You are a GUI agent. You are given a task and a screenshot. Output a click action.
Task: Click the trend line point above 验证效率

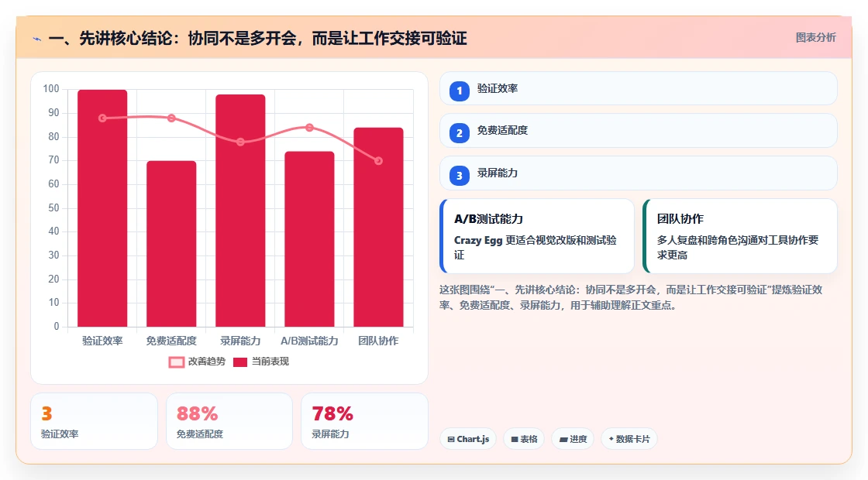(102, 118)
